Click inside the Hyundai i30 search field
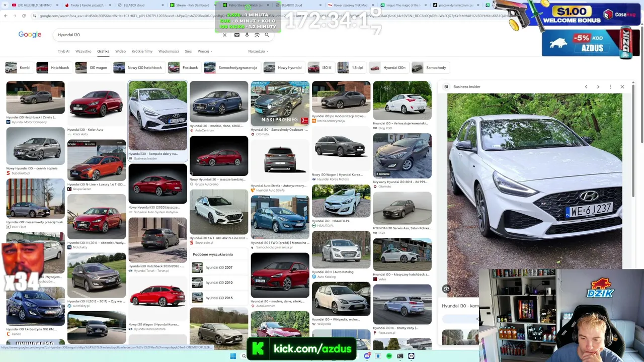This screenshot has height=362, width=644. point(136,35)
